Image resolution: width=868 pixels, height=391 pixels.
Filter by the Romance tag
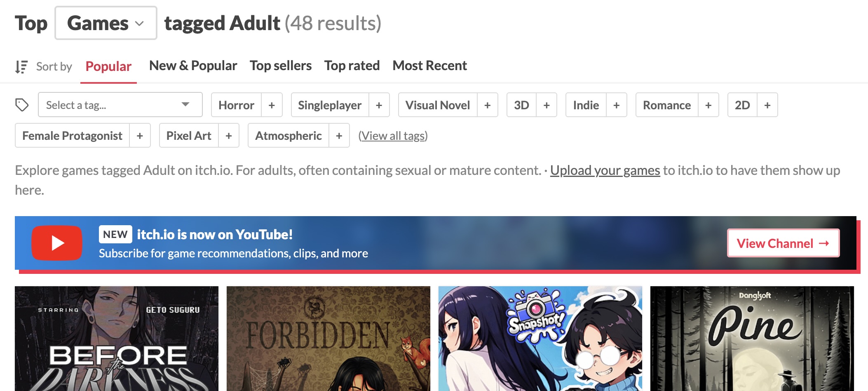tap(667, 105)
